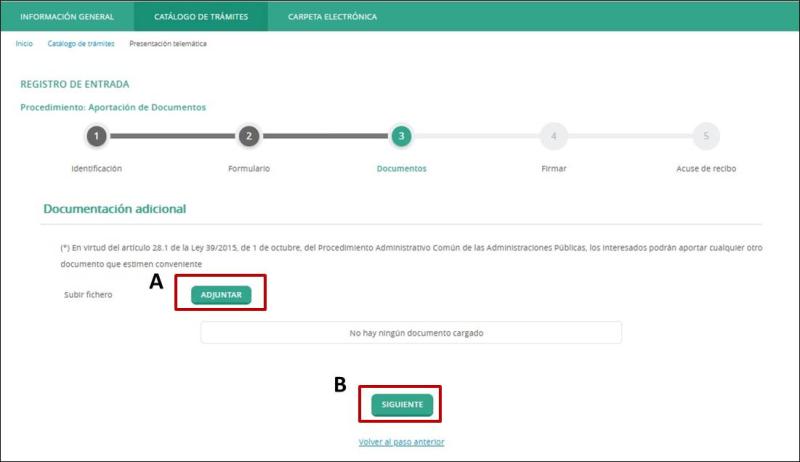Click the Catálogo de trámites breadcrumb link
This screenshot has width=800, height=462.
click(81, 44)
